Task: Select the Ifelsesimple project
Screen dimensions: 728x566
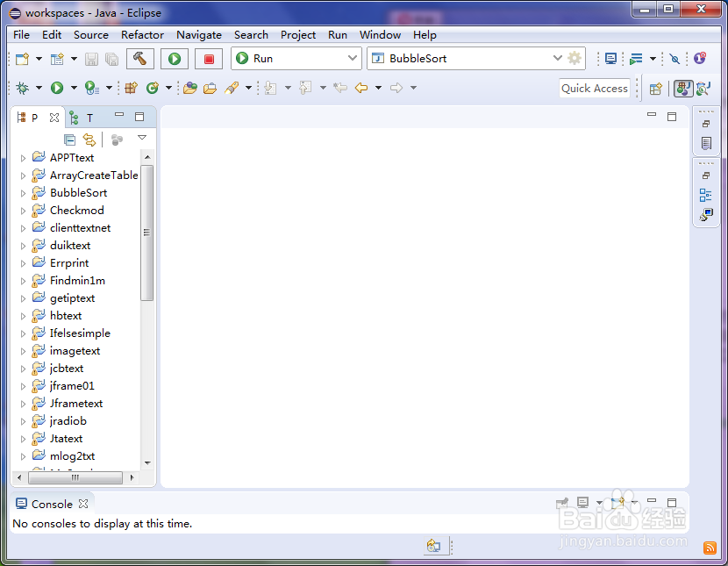Action: pyautogui.click(x=80, y=333)
